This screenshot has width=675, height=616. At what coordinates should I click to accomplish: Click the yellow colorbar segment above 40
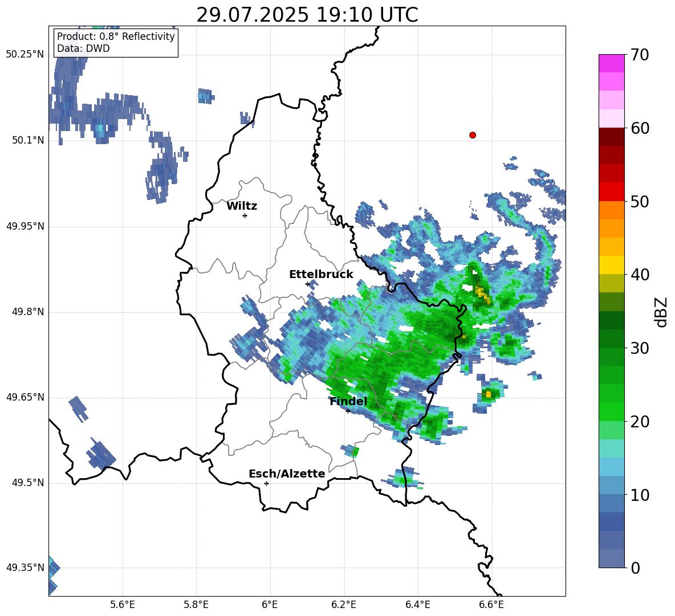coord(612,266)
